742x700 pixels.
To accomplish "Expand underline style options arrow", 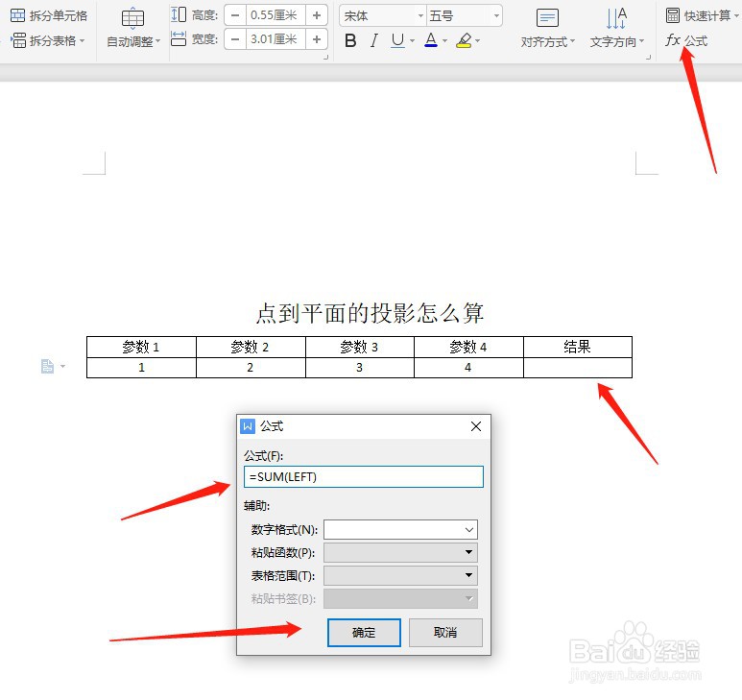I will (x=412, y=41).
